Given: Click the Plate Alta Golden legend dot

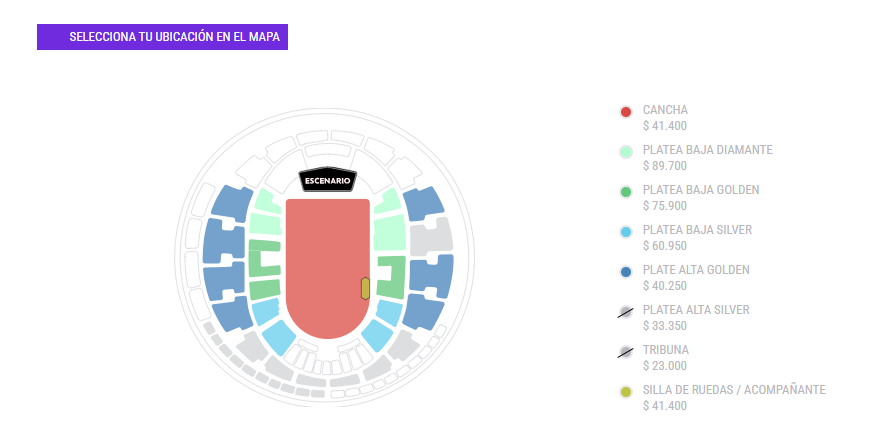Looking at the screenshot, I should (626, 272).
